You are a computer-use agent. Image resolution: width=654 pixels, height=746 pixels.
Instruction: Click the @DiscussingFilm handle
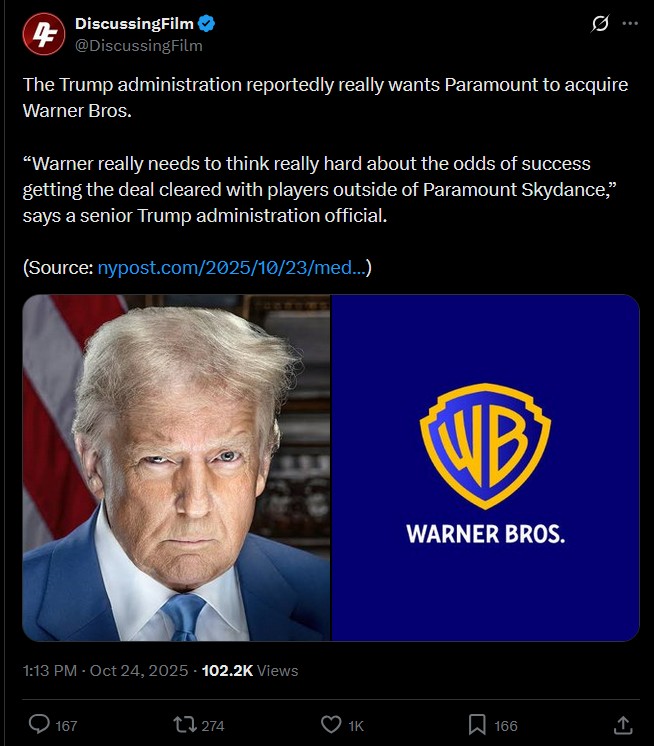click(x=139, y=46)
